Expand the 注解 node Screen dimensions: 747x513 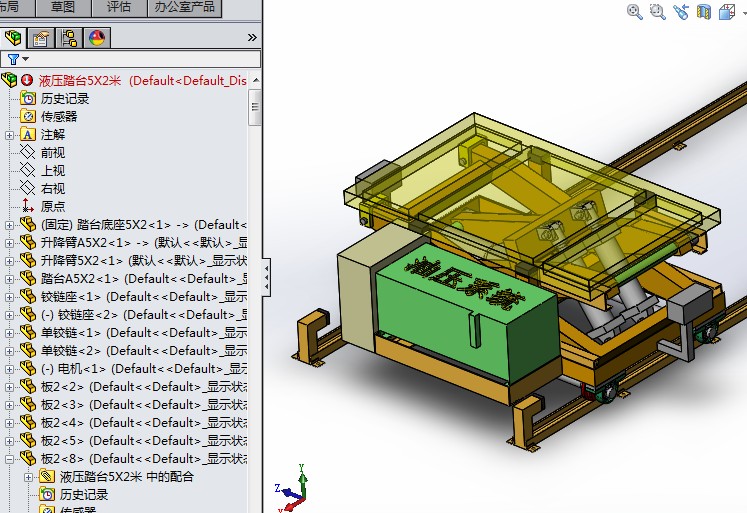9,135
